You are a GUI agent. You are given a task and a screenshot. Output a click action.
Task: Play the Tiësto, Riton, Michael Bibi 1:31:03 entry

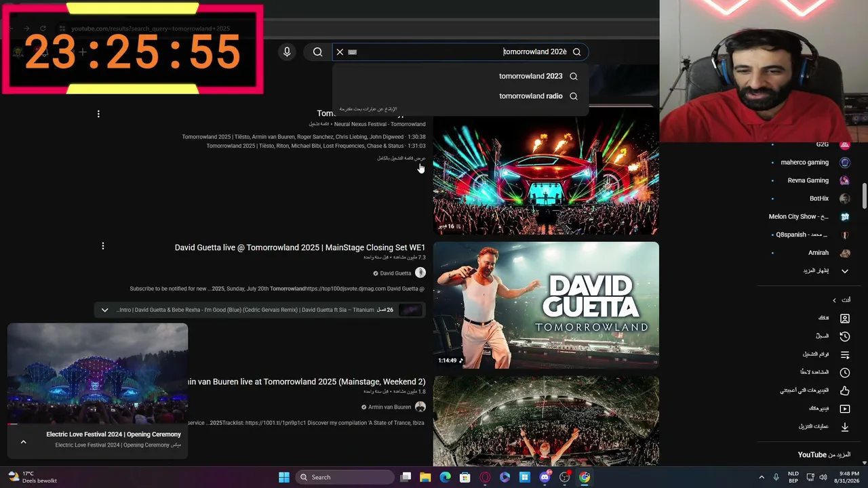(x=316, y=146)
